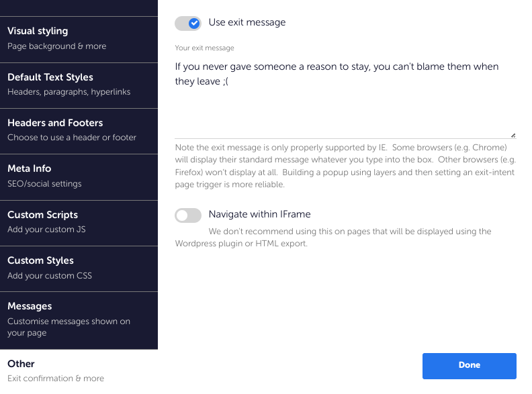The height and width of the screenshot is (394, 532).
Task: Click the Your exit message field label
Action: pyautogui.click(x=204, y=48)
